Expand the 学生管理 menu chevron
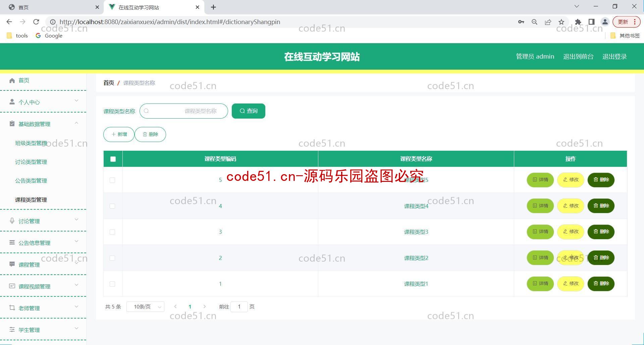The height and width of the screenshot is (345, 644). 76,328
